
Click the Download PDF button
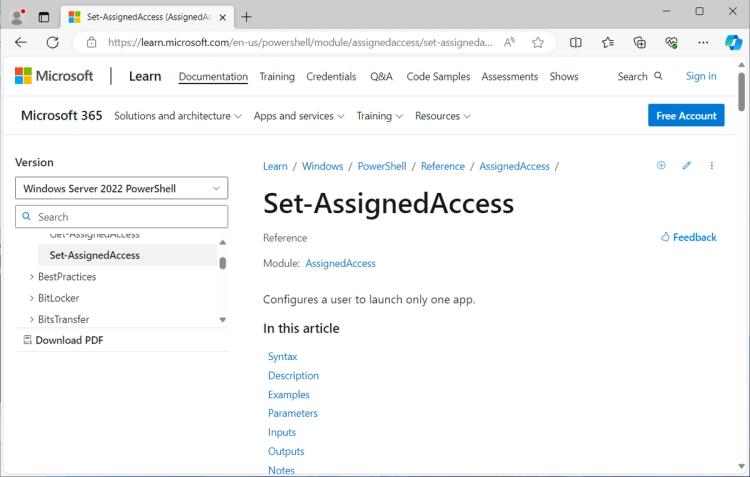(64, 340)
